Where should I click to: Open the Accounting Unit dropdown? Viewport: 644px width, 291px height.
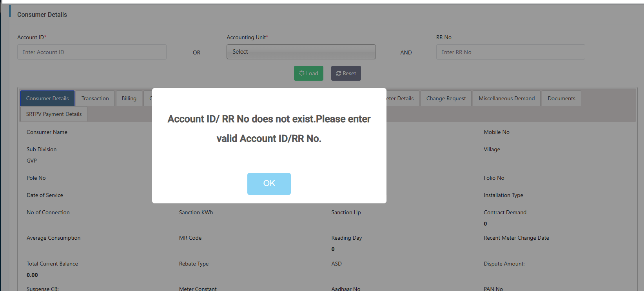(x=301, y=52)
